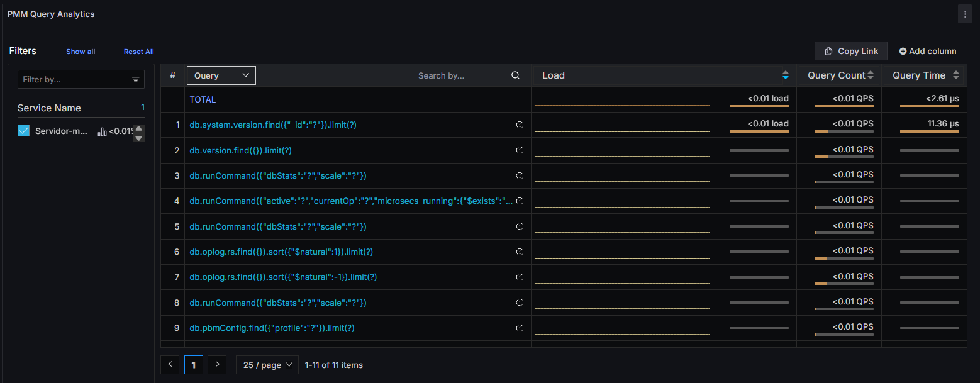Uncheck the Servidor-m... service checkbox
Image resolution: width=980 pixels, height=383 pixels.
click(24, 131)
